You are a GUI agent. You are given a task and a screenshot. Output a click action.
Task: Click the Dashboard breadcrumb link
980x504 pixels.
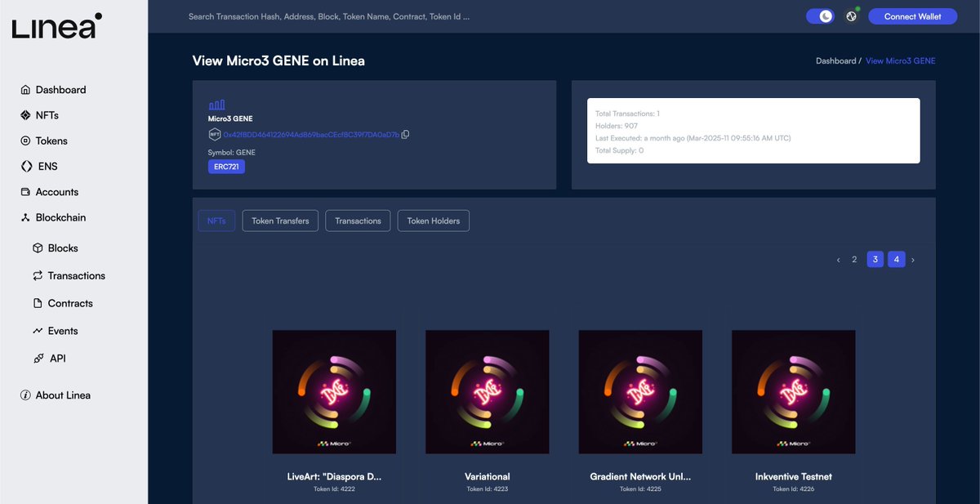(x=835, y=61)
